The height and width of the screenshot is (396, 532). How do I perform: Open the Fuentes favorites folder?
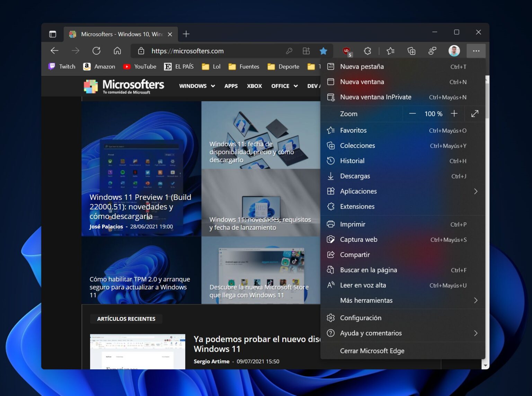tap(244, 67)
